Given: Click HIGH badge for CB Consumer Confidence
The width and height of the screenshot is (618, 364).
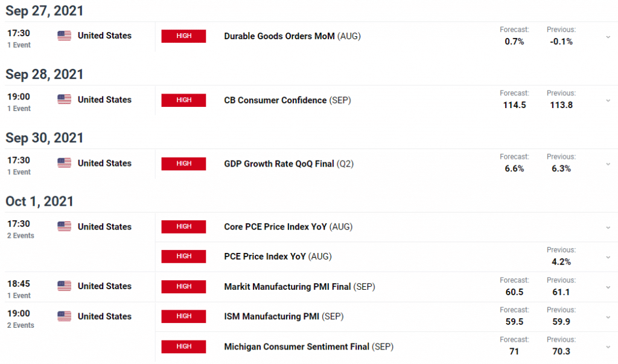Looking at the screenshot, I should point(183,100).
